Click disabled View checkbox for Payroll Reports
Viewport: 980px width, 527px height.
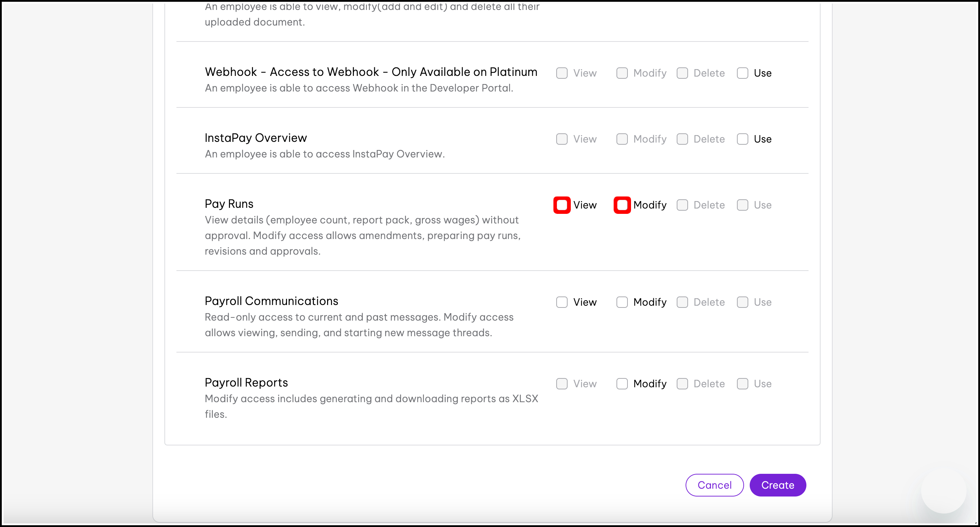562,384
